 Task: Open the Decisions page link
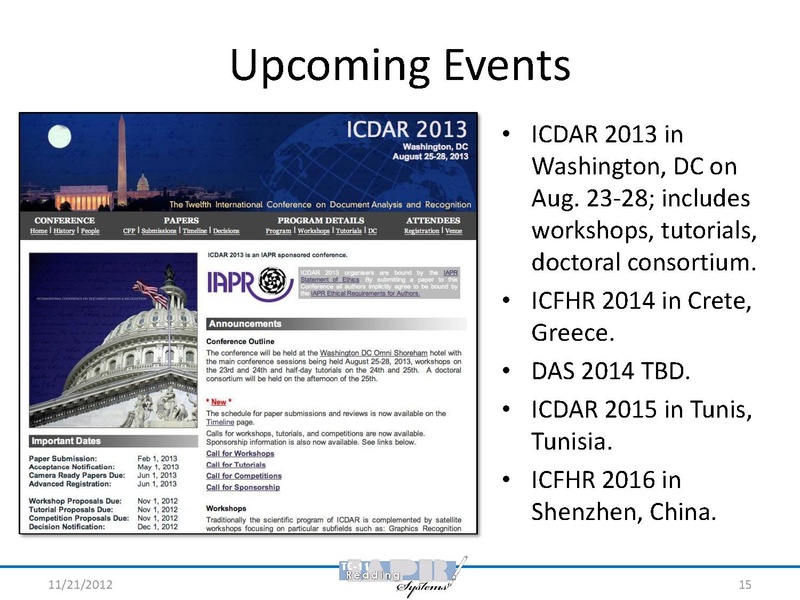point(226,231)
